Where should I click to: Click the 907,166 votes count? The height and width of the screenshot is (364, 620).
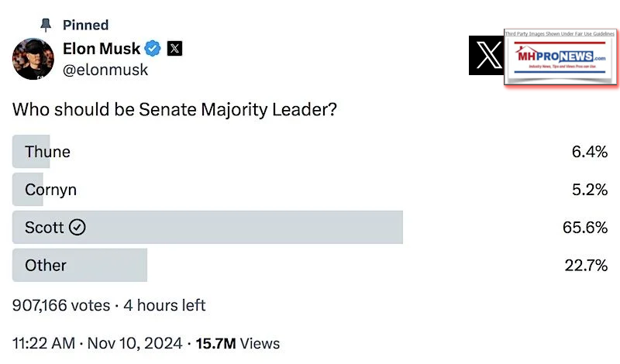(61, 305)
